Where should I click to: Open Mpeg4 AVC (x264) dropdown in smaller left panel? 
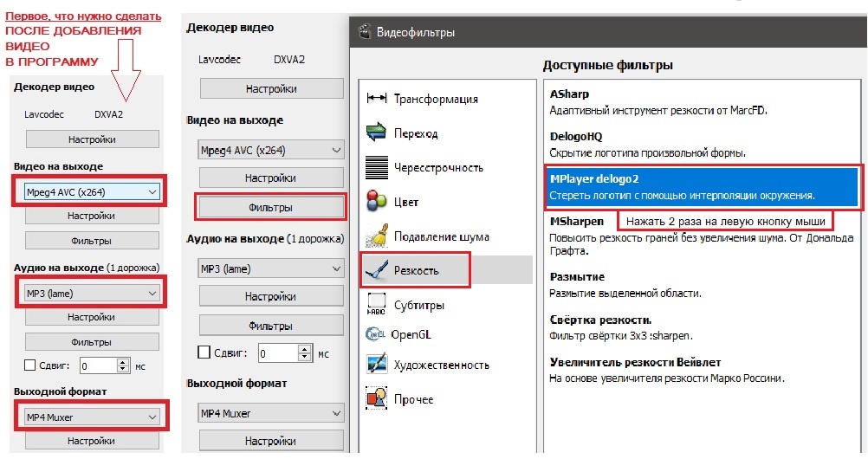coord(92,192)
